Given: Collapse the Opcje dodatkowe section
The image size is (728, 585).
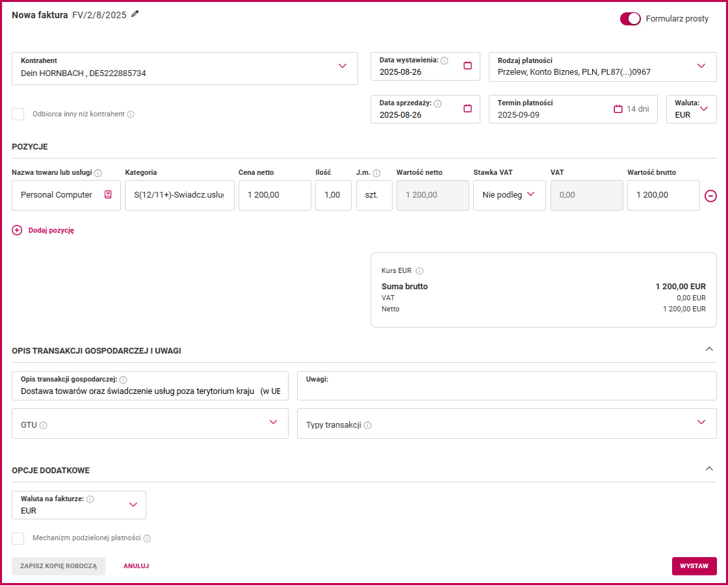Looking at the screenshot, I should coord(709,469).
